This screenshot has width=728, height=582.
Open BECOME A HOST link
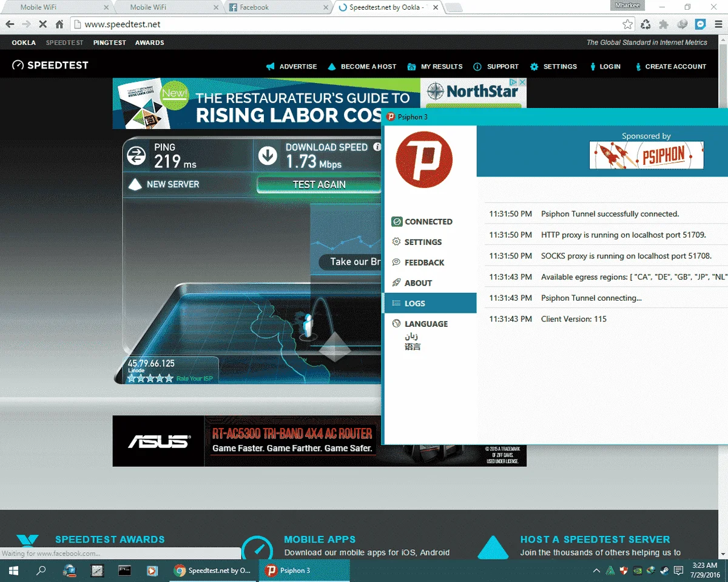pos(362,67)
